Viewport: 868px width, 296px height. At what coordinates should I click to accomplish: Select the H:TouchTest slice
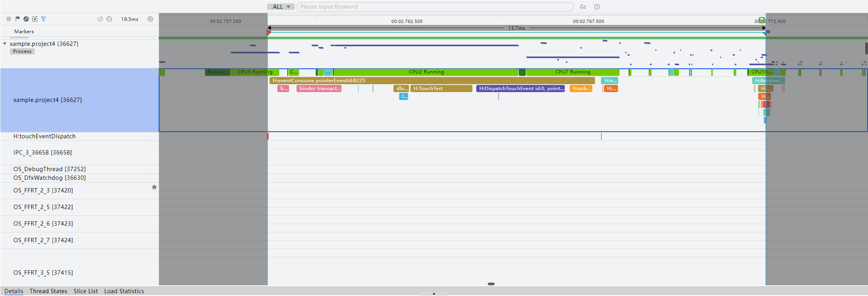coord(441,89)
